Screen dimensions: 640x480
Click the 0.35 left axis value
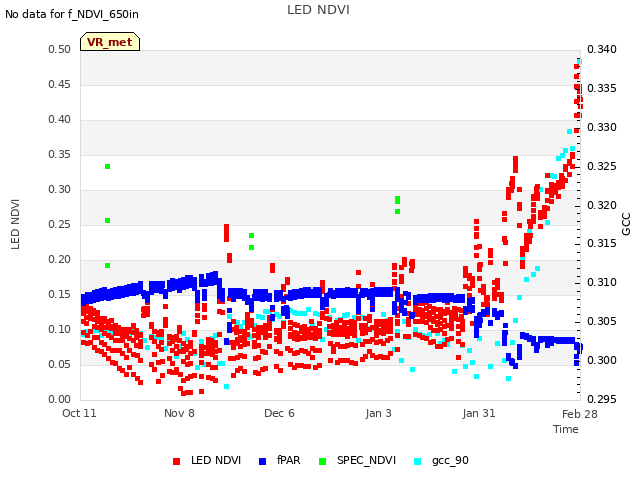[x=59, y=155]
